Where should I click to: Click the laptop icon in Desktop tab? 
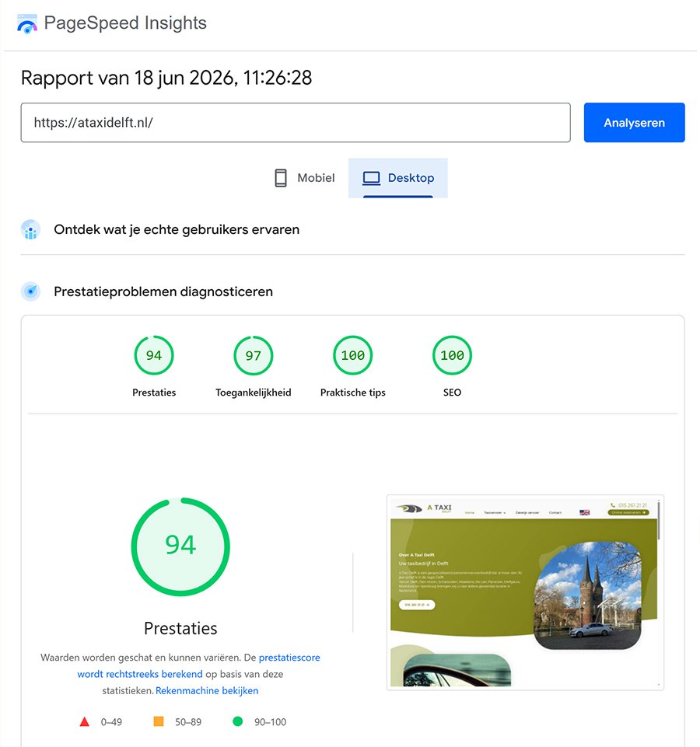click(x=372, y=178)
